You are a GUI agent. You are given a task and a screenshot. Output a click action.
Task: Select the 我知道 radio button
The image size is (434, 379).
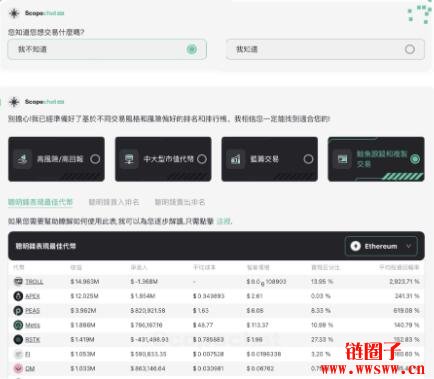click(410, 49)
